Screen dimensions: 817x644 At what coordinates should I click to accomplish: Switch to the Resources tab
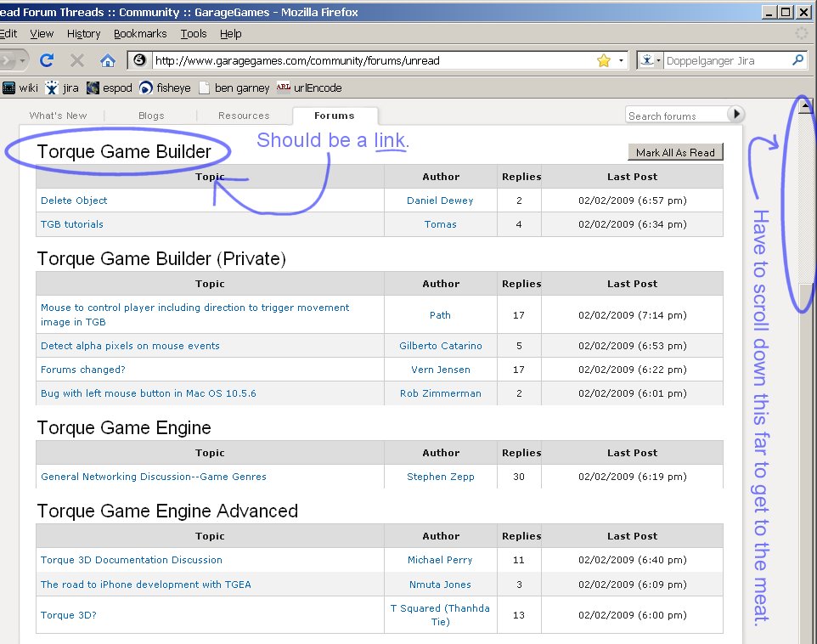[244, 116]
